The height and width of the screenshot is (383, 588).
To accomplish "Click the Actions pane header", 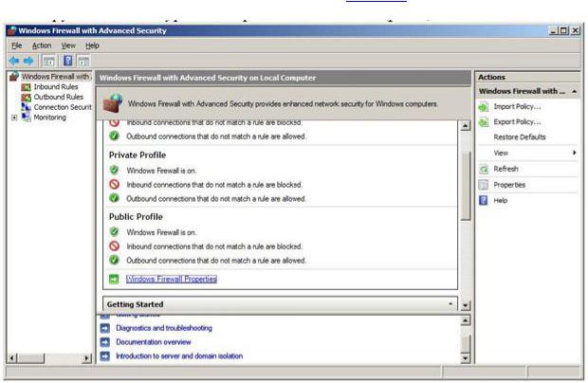I will pos(527,77).
